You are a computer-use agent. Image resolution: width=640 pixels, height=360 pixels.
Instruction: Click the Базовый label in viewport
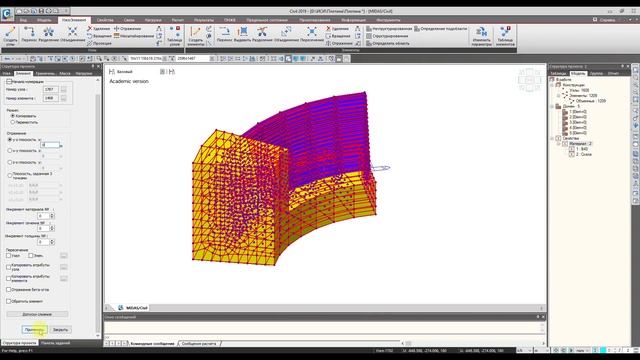click(x=124, y=72)
